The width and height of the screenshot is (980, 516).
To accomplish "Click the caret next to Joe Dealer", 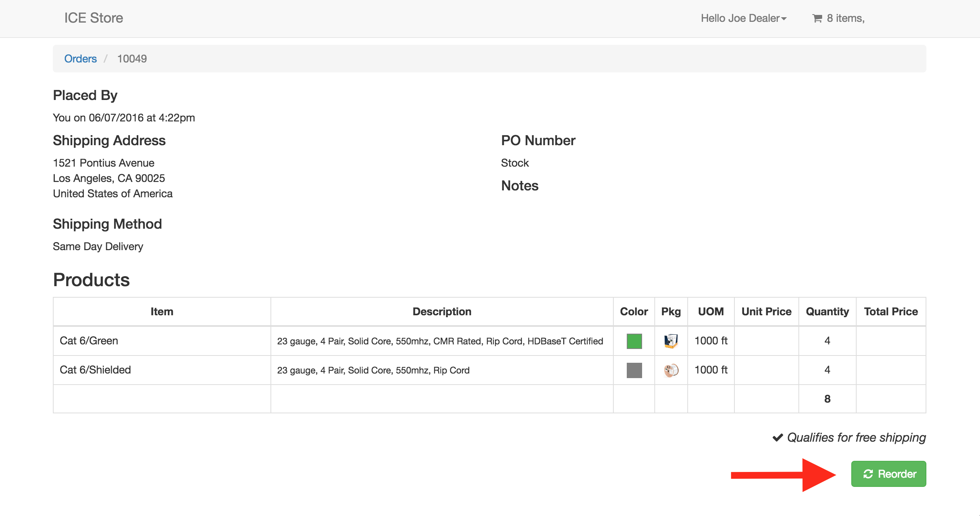I will [x=784, y=19].
